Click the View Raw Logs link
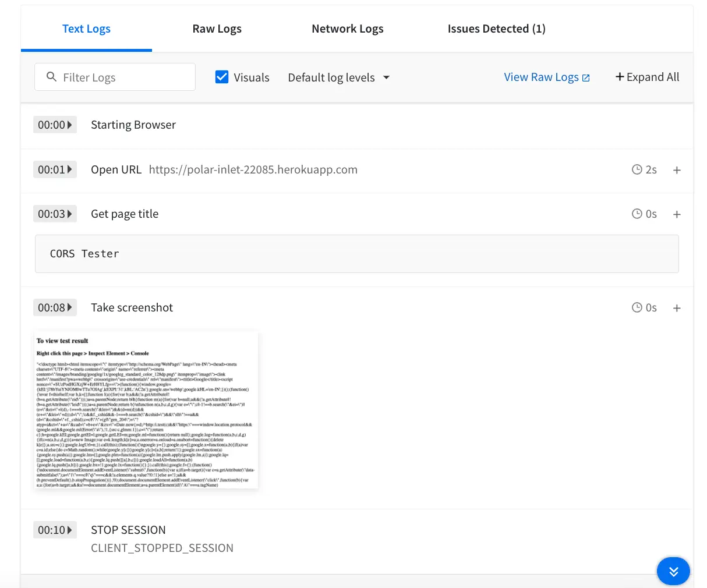707x588 pixels. 541,77
